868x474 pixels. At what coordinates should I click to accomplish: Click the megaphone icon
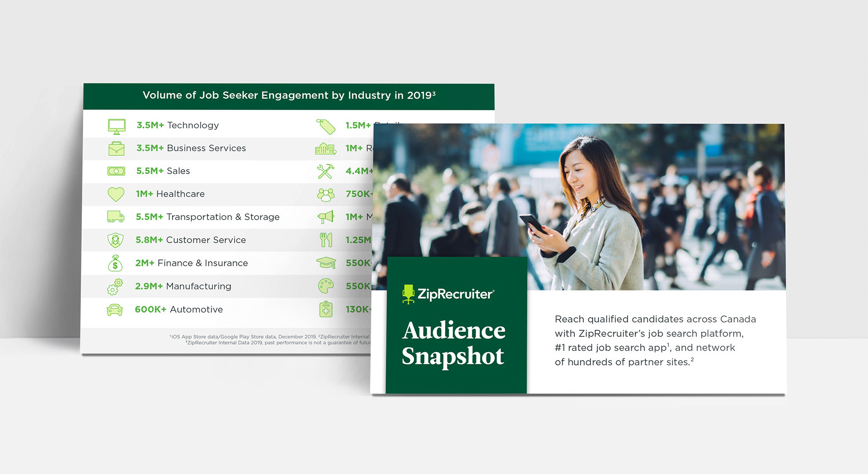(325, 217)
